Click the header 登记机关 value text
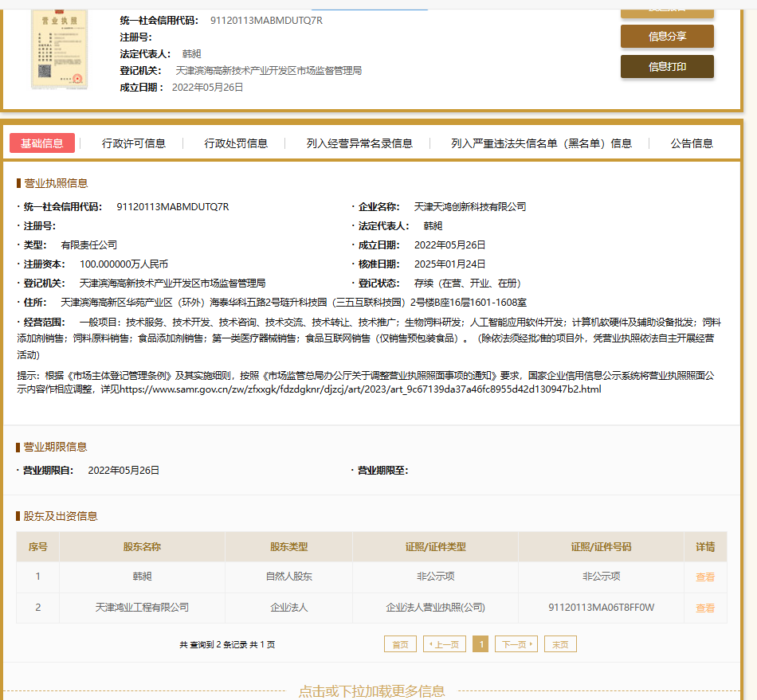This screenshot has height=700, width=757. coord(269,70)
